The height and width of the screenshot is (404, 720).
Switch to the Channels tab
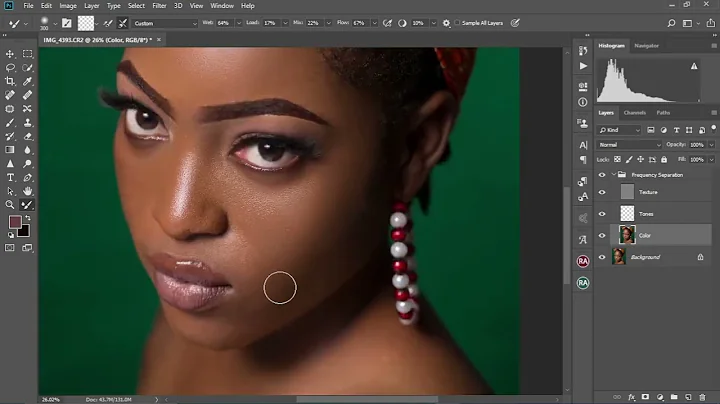pos(635,112)
